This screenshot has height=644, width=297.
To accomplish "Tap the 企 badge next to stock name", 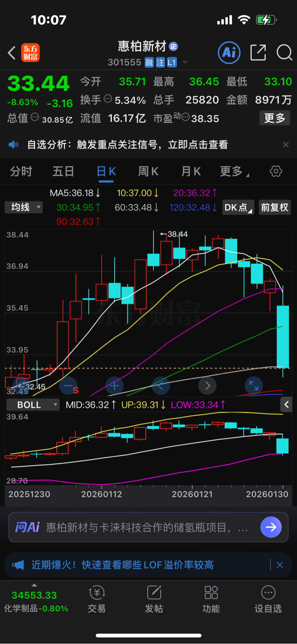I will (x=174, y=46).
